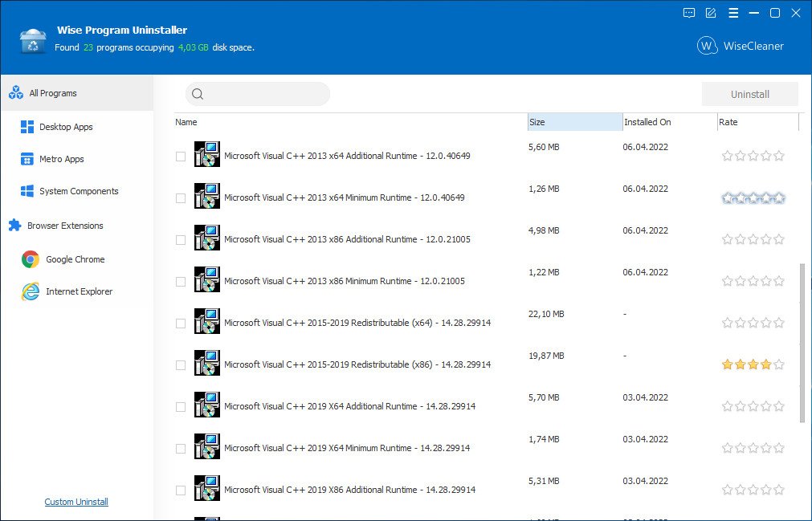Tick checkbox for Visual C++ 2015-2019 Redistributable (x64)
The image size is (812, 521).
coord(181,324)
